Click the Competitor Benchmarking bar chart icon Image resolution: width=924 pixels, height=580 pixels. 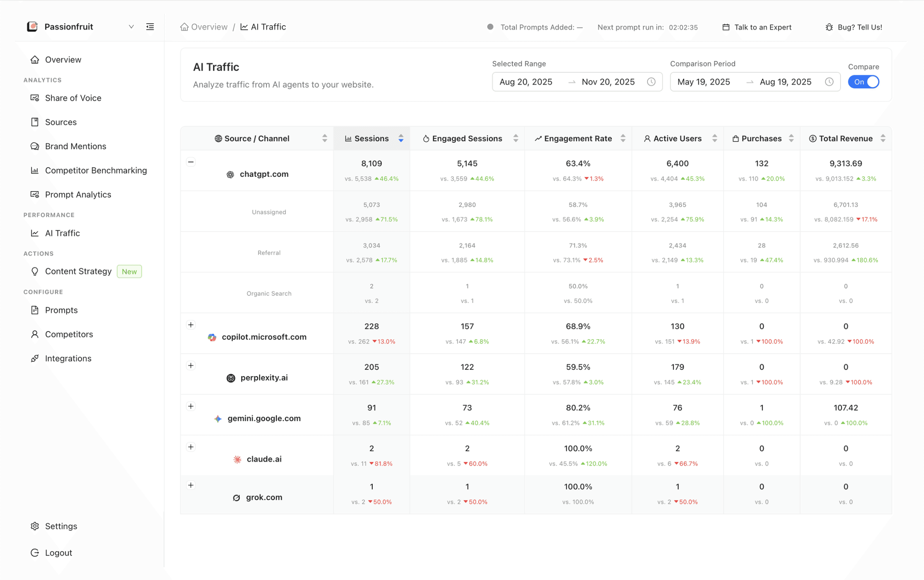pyautogui.click(x=35, y=170)
